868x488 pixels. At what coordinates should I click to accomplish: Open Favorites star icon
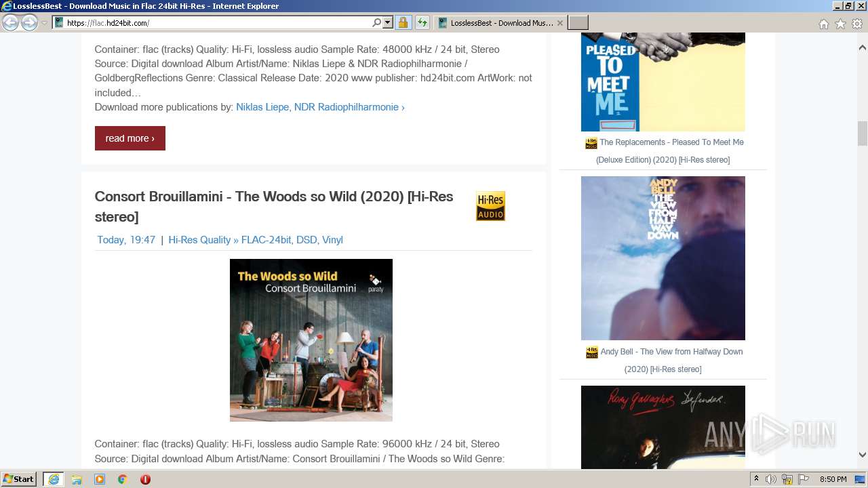tap(840, 24)
